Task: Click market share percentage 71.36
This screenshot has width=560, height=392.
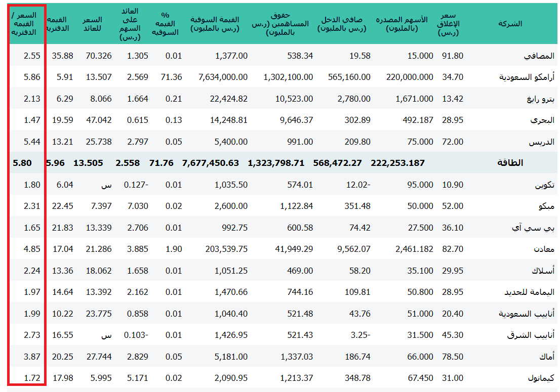Action: (x=172, y=77)
